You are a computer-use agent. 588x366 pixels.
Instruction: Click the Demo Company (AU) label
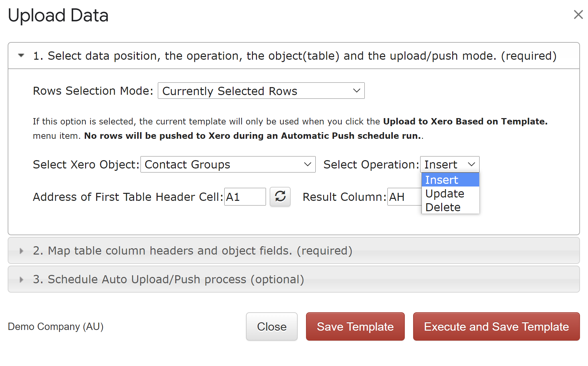pyautogui.click(x=56, y=327)
